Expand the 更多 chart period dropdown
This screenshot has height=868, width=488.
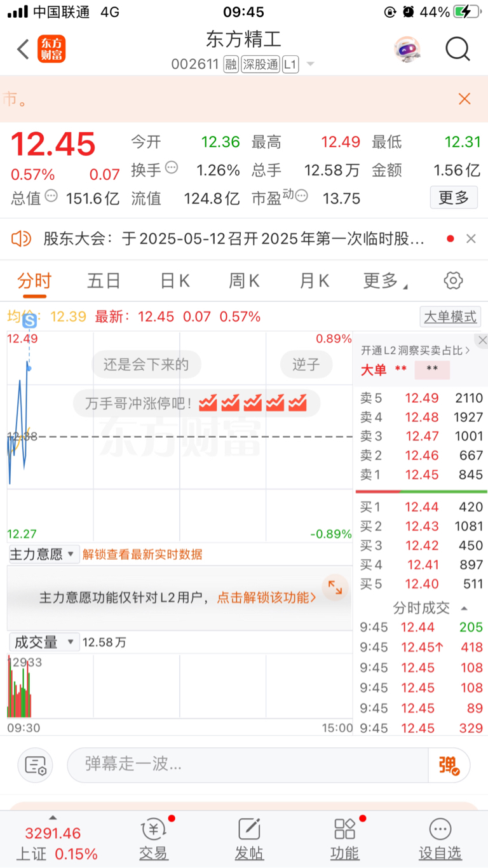click(386, 281)
